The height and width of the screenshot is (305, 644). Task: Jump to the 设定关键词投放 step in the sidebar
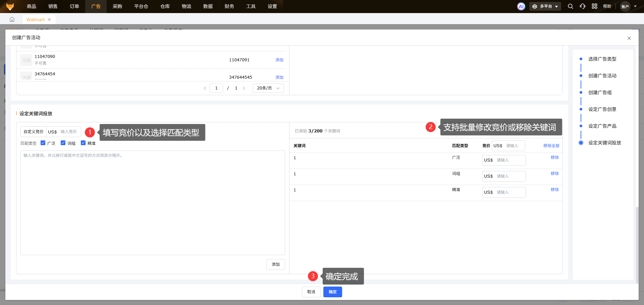(x=605, y=143)
